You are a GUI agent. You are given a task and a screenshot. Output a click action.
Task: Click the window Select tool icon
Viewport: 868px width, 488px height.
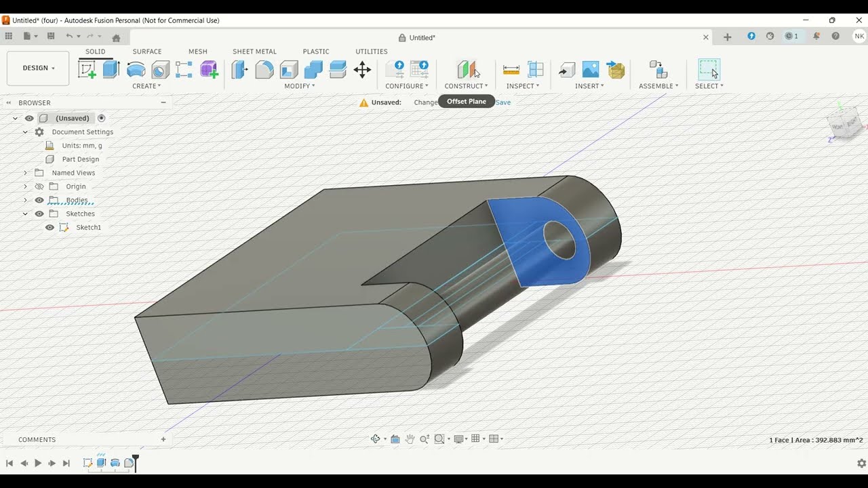click(709, 69)
